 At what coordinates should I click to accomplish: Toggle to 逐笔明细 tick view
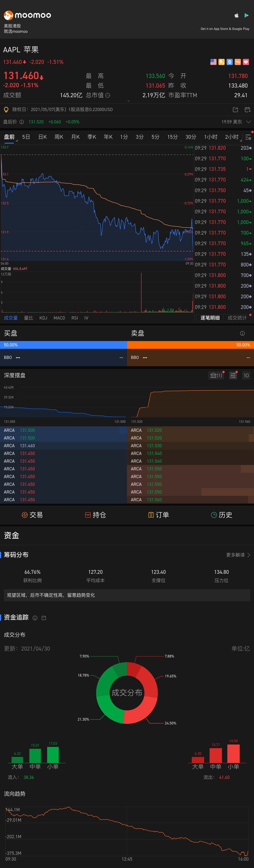(210, 318)
